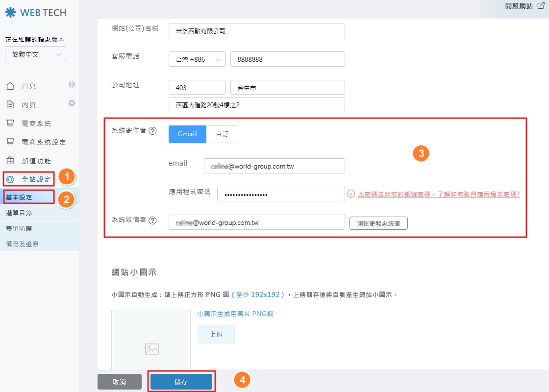Open the 繁體中文 language dropdown
This screenshot has width=549, height=392.
[35, 54]
